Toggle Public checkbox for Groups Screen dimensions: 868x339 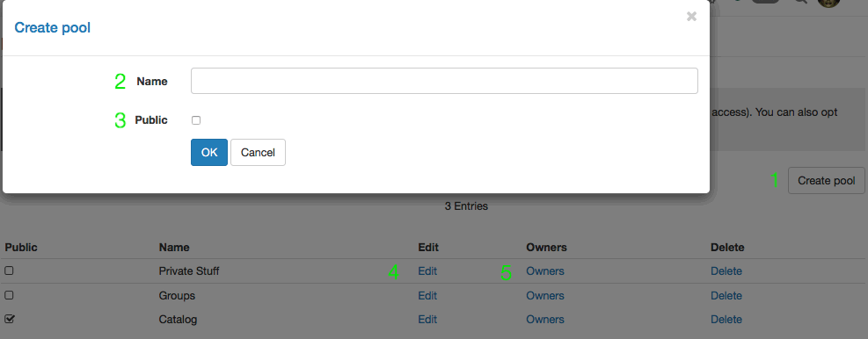pos(9,295)
